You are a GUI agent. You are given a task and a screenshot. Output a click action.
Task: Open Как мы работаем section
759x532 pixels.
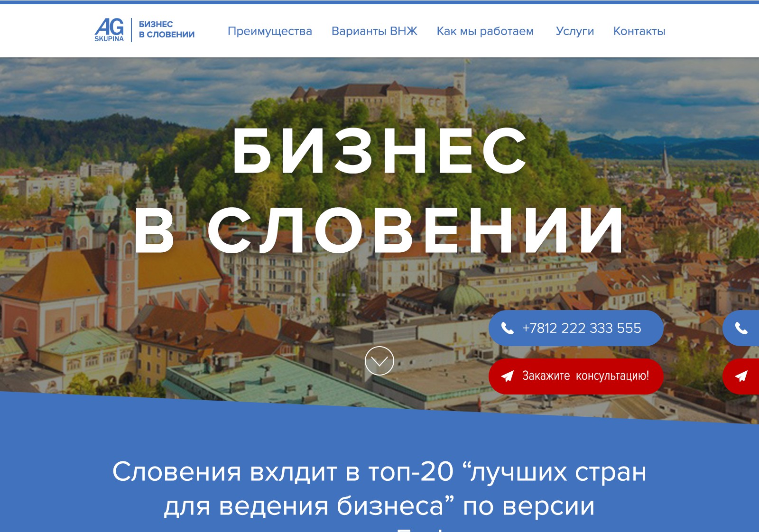click(485, 31)
